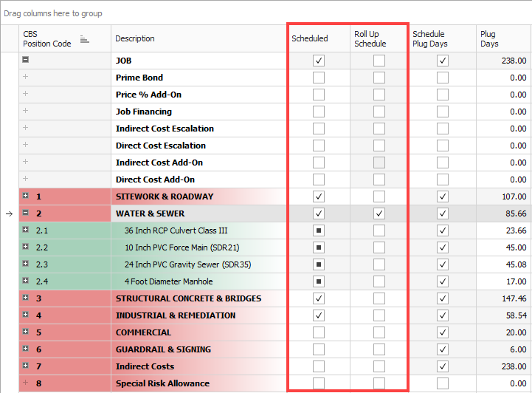
Task: Collapse WATER & SEWER row
Action: 26,213
